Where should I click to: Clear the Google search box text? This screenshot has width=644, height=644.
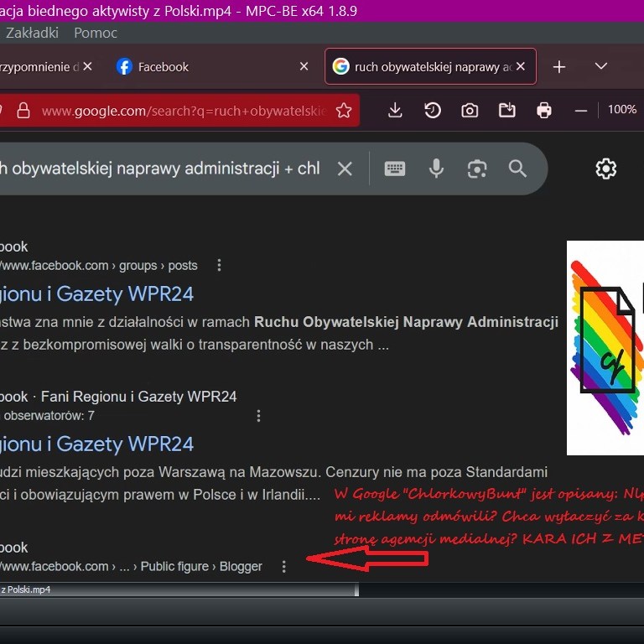point(345,169)
